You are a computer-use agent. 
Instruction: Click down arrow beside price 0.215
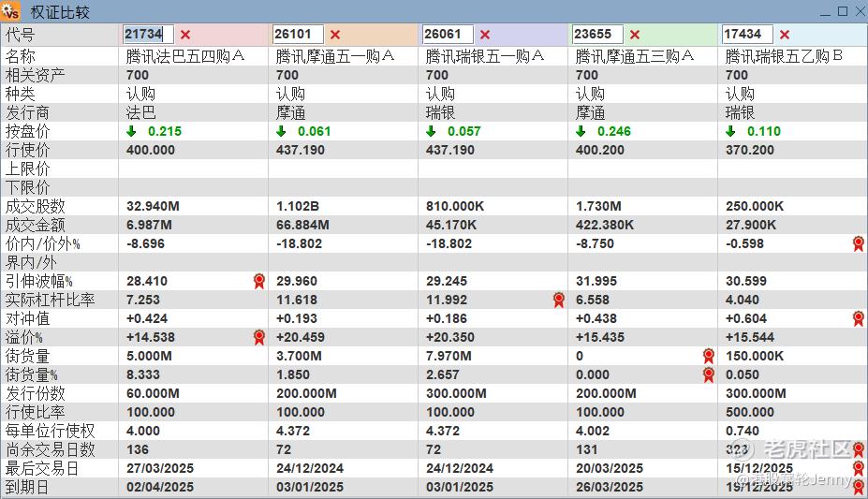tap(131, 131)
